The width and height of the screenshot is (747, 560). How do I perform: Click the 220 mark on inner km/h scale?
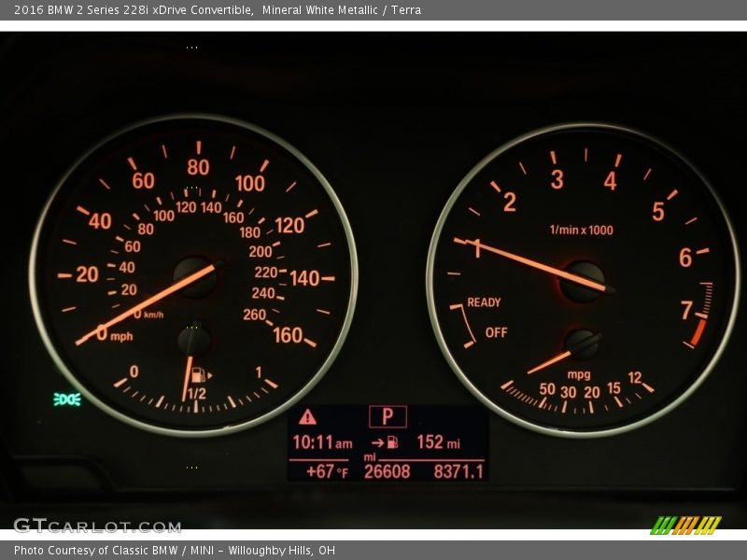coord(266,272)
